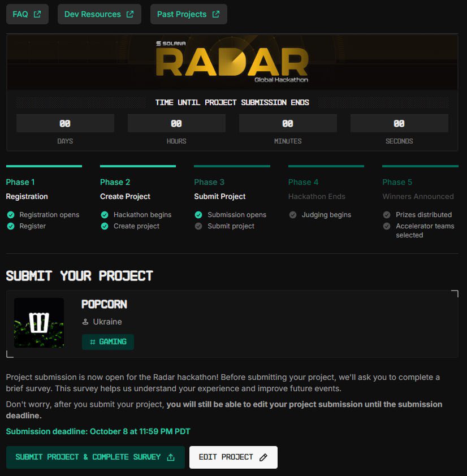Click the person icon next to Ukraine
Viewport: 467px width, 476px height.
pos(85,322)
